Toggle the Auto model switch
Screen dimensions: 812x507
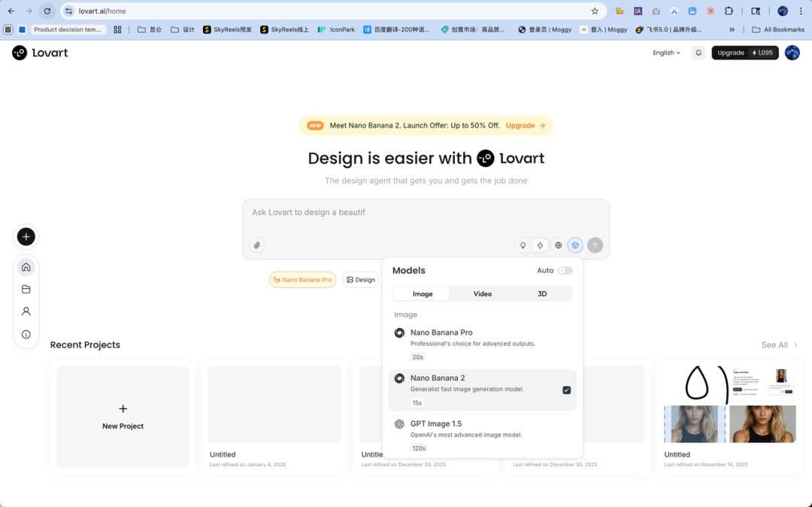565,271
